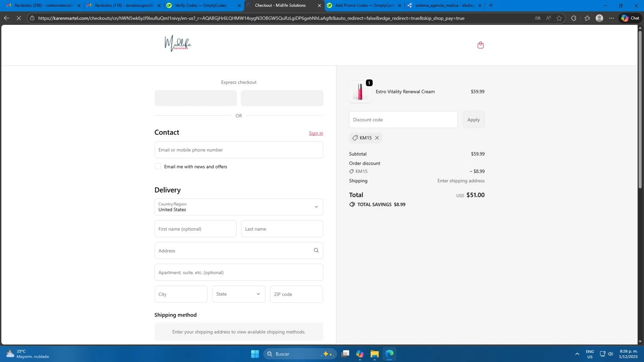
Task: Open browser extensions puzzle icon
Action: [x=574, y=18]
